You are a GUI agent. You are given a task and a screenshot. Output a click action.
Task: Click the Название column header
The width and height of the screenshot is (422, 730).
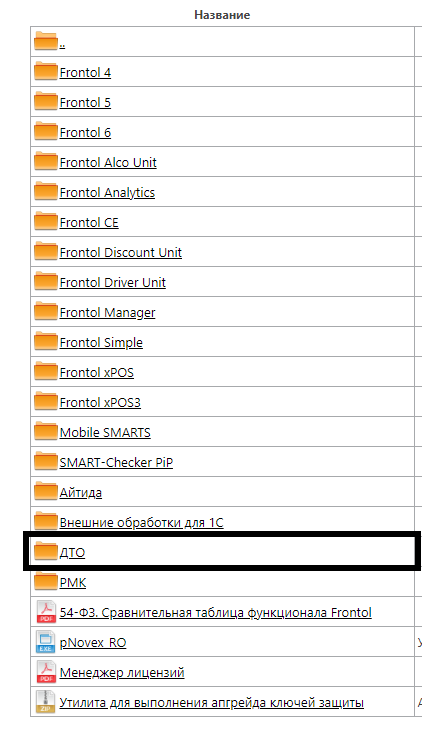222,15
